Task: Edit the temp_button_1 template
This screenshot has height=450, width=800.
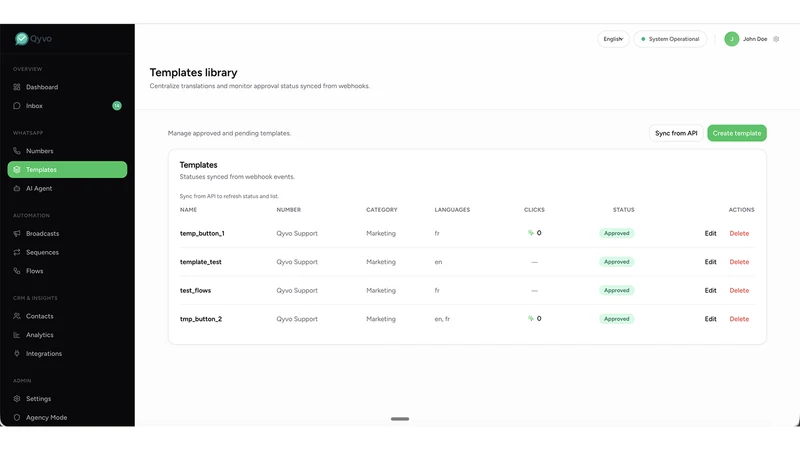Action: (710, 233)
